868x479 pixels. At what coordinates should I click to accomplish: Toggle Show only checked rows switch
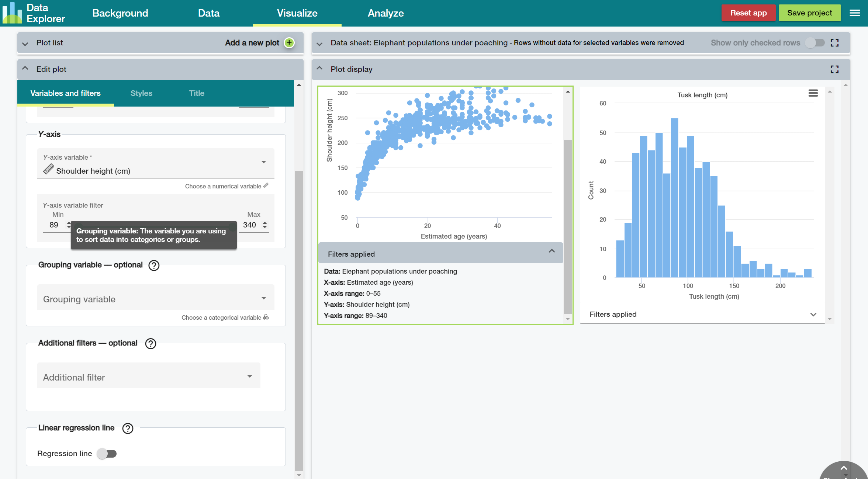[815, 43]
